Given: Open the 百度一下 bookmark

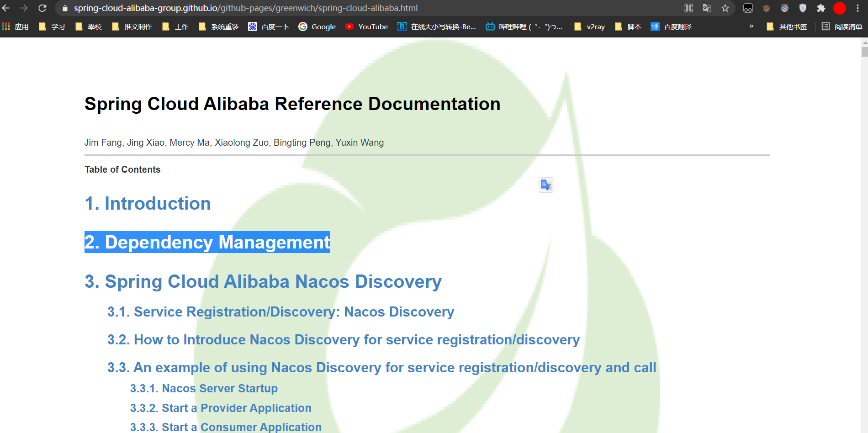Looking at the screenshot, I should pos(269,26).
